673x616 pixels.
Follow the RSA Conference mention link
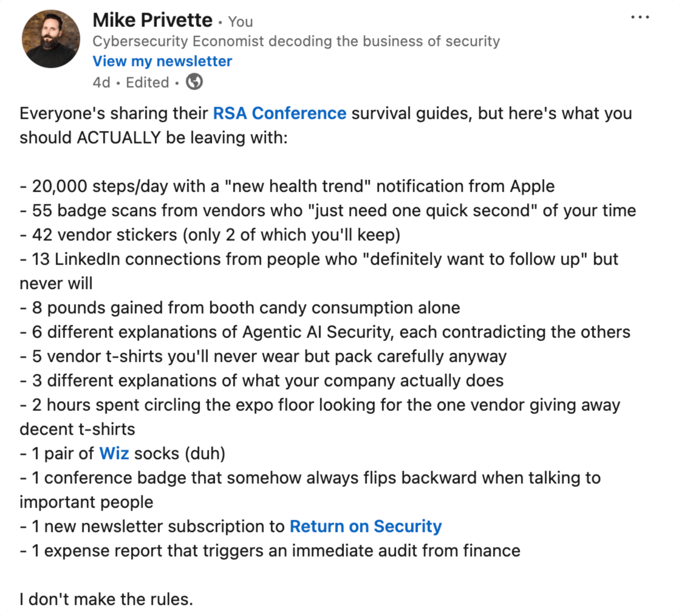pos(280,113)
